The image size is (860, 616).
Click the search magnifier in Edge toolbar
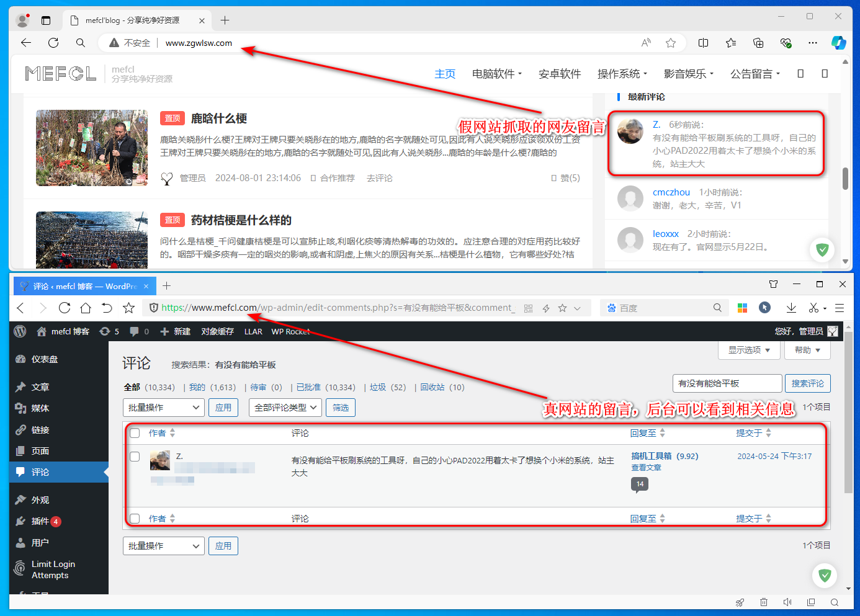81,43
